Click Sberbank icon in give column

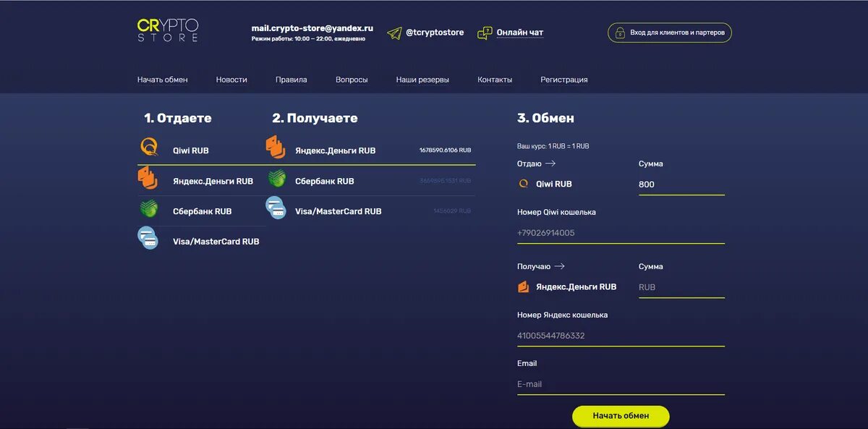click(148, 209)
